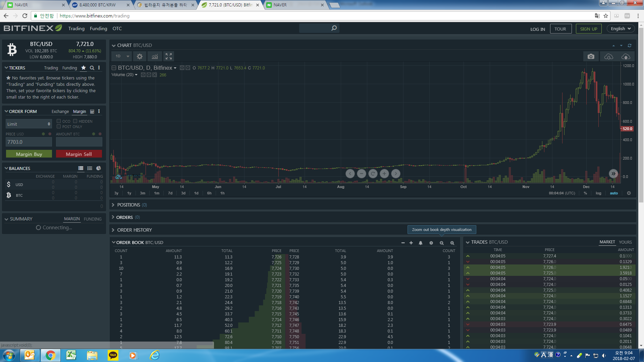644x362 pixels.
Task: Open KakaoTalk from the Windows taskbar
Action: [113, 355]
